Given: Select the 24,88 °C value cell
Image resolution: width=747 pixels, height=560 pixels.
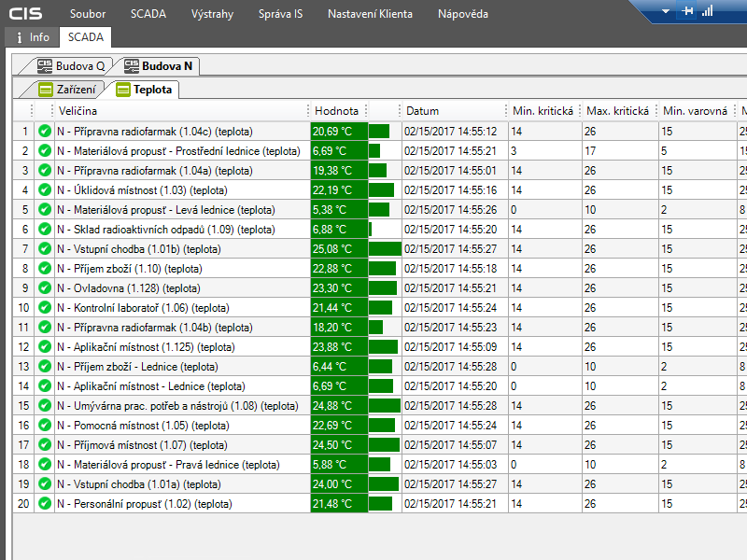Looking at the screenshot, I should point(338,406).
